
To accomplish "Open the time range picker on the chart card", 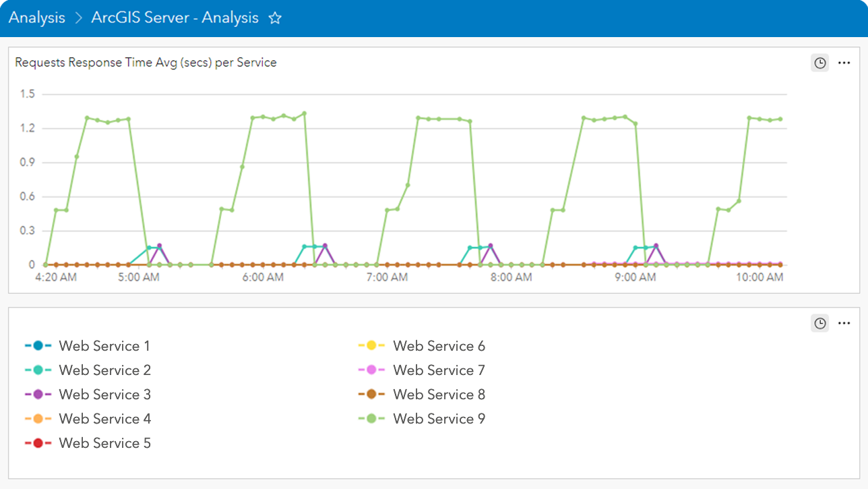I will pyautogui.click(x=819, y=62).
